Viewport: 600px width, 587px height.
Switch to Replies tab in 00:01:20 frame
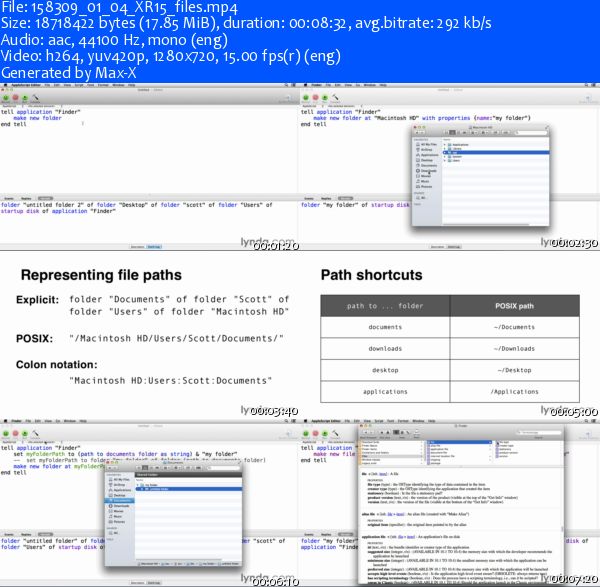pos(26,198)
